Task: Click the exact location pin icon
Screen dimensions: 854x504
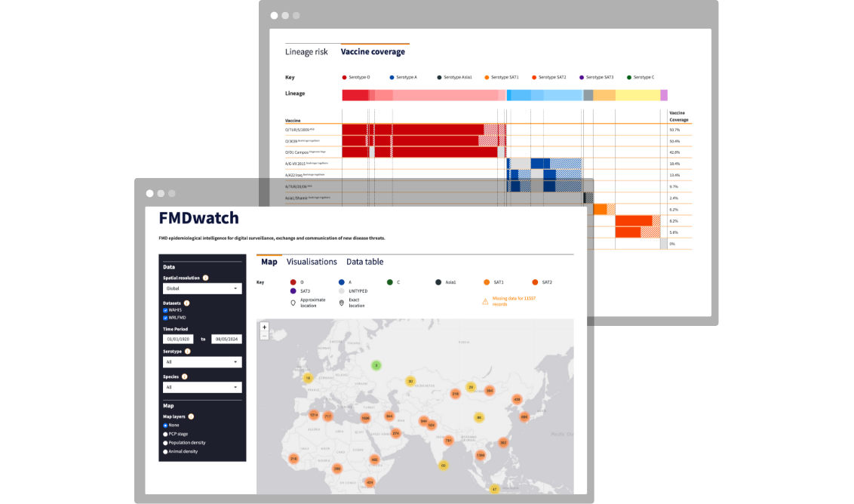Action: pyautogui.click(x=342, y=303)
